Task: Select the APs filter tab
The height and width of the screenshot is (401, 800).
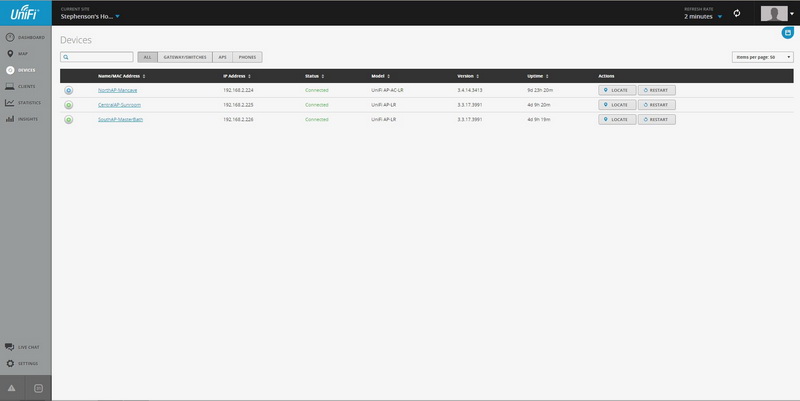Action: coord(222,57)
